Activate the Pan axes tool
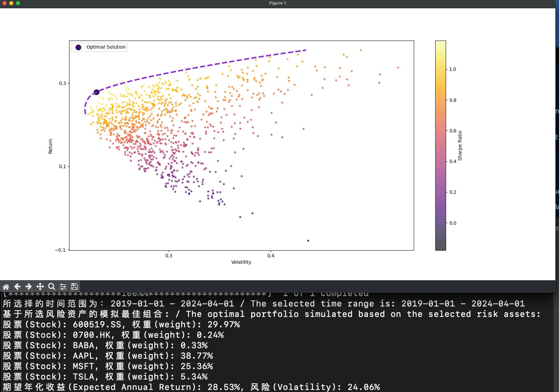The height and width of the screenshot is (392, 559). pos(40,286)
